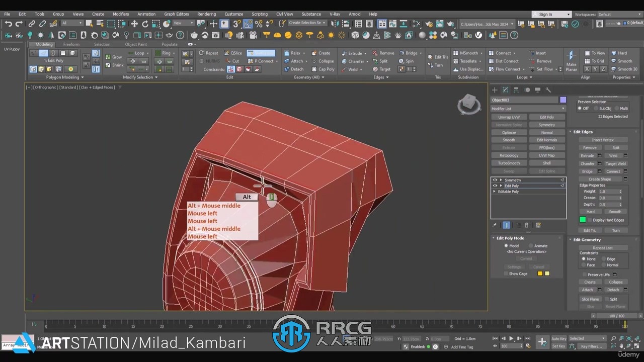The image size is (644, 362).
Task: Open the Create Selection Set dropdown
Action: [307, 23]
